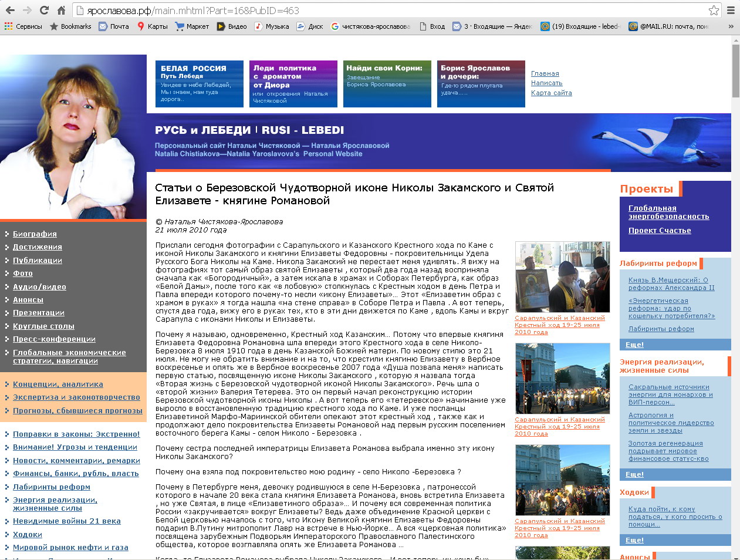Click the browser forward arrow

[x=27, y=10]
